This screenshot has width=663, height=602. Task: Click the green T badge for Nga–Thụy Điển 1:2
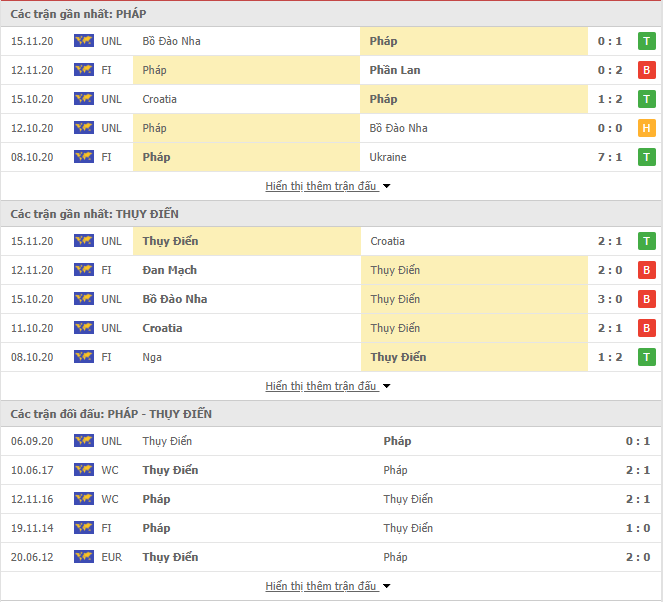(647, 357)
